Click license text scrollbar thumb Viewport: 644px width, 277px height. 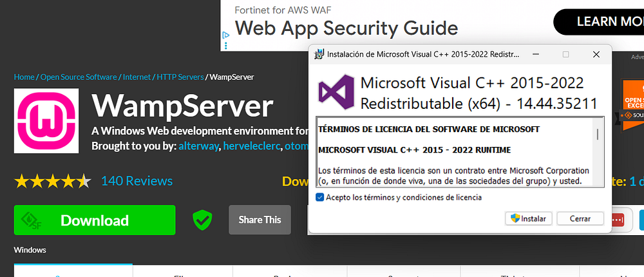coord(598,134)
